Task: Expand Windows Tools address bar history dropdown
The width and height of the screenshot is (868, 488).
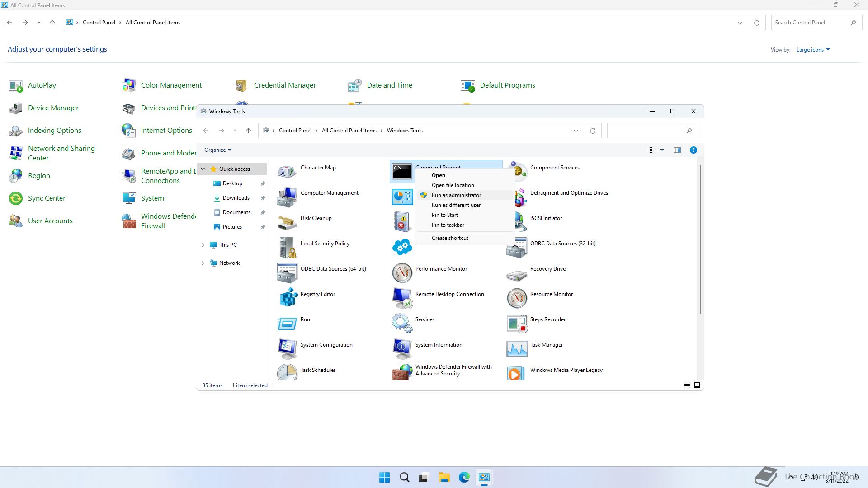Action: pyautogui.click(x=576, y=131)
